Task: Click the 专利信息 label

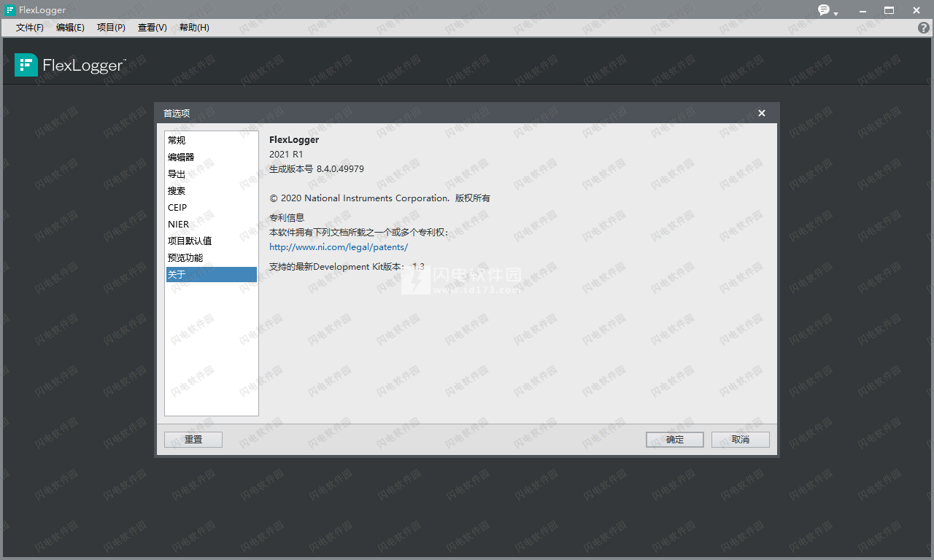Action: (287, 217)
